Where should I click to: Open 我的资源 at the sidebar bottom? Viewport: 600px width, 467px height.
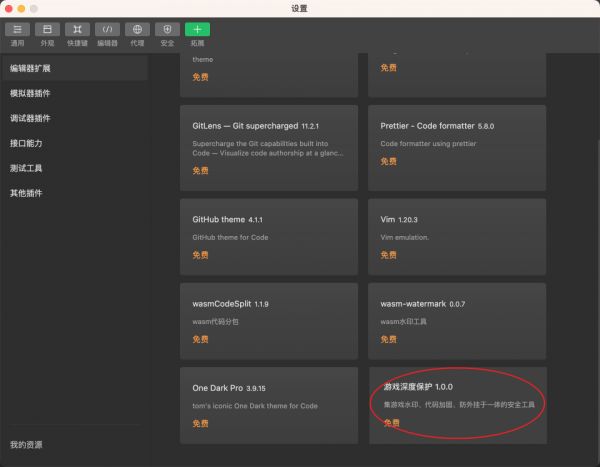[26, 444]
